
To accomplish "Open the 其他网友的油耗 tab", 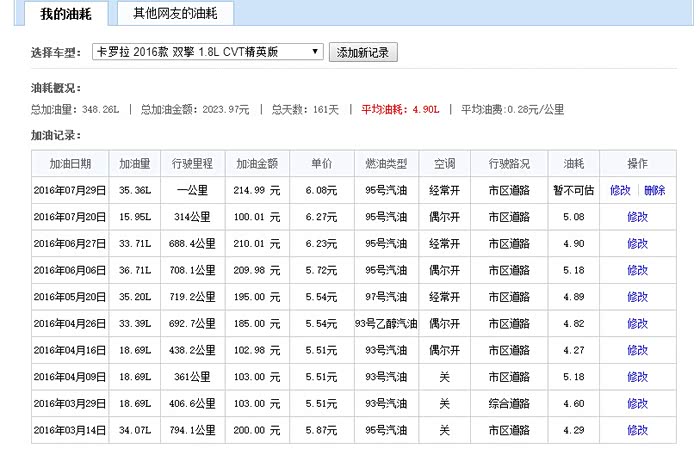I will 175,14.
